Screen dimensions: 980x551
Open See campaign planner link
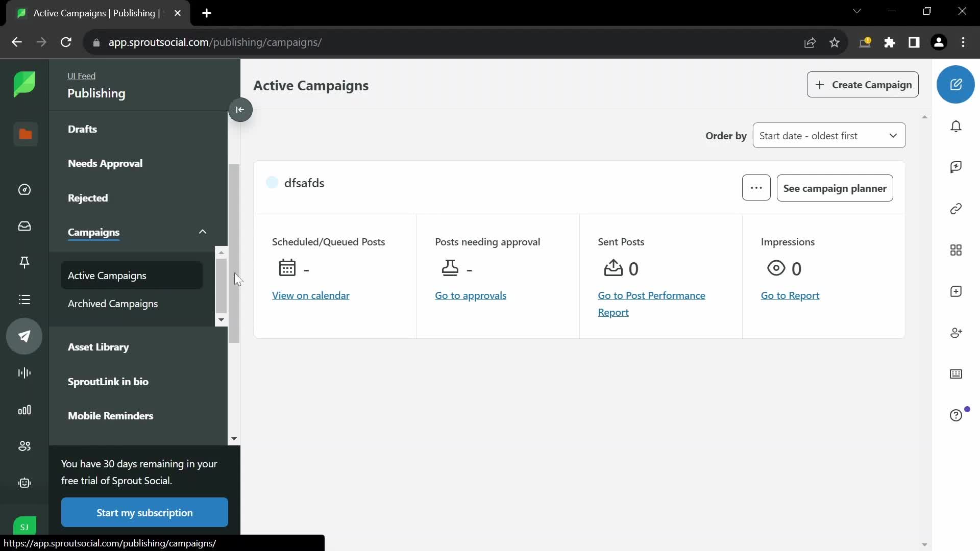pyautogui.click(x=835, y=188)
